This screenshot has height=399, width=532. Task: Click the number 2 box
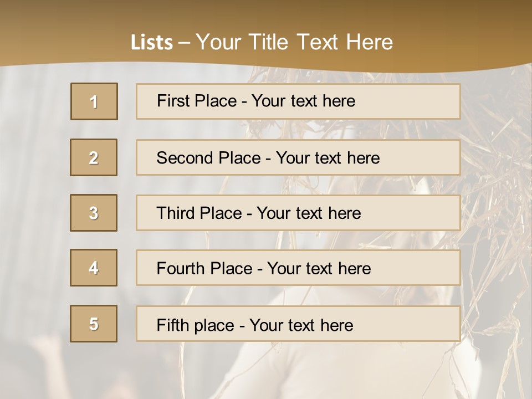tap(94, 157)
